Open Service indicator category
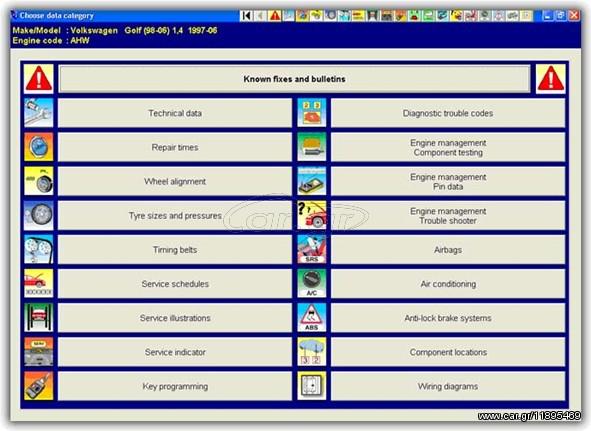Screen dimensions: 591x431 (175, 352)
